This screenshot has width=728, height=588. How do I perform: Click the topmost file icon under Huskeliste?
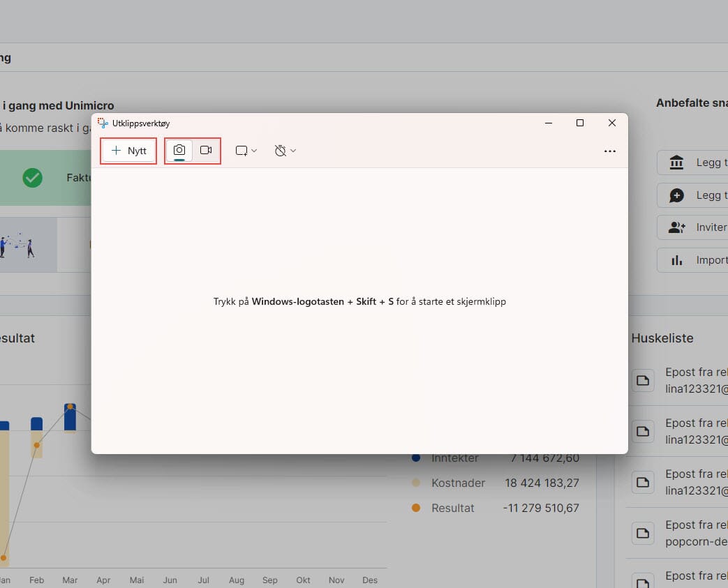click(643, 380)
